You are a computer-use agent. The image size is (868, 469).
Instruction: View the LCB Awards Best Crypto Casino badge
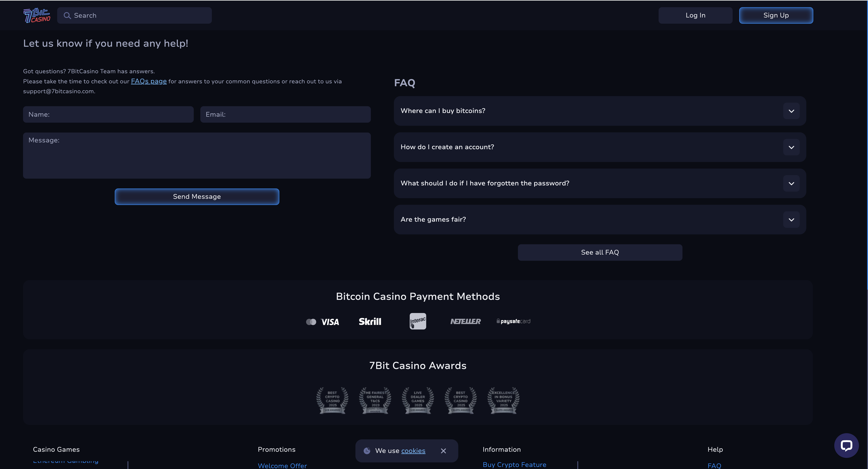(x=332, y=400)
